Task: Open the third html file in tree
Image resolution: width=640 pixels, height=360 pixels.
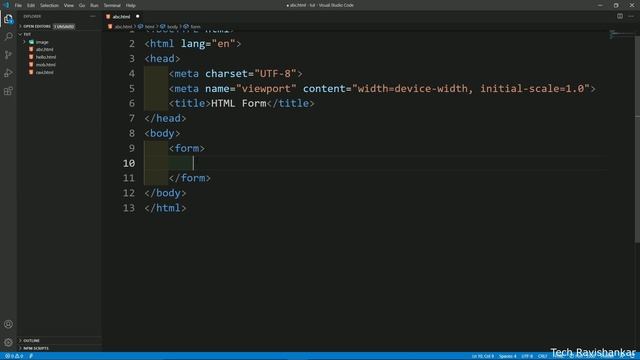Action: pos(46,64)
